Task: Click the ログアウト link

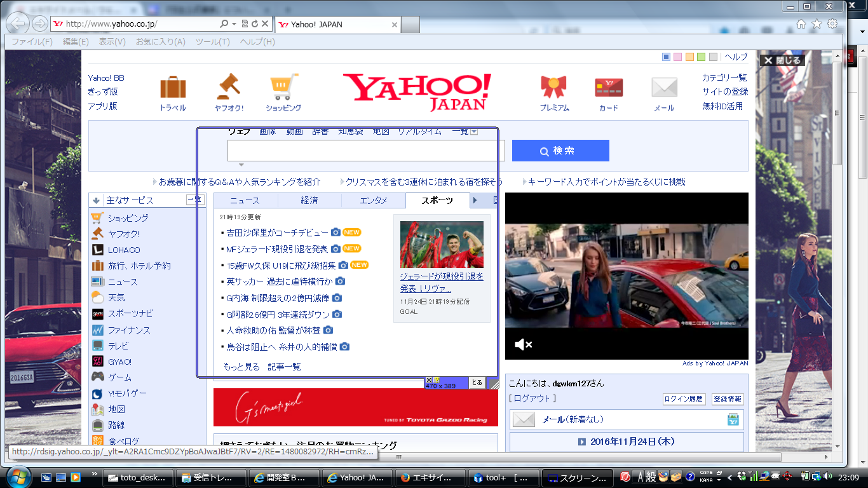Action: pyautogui.click(x=532, y=398)
